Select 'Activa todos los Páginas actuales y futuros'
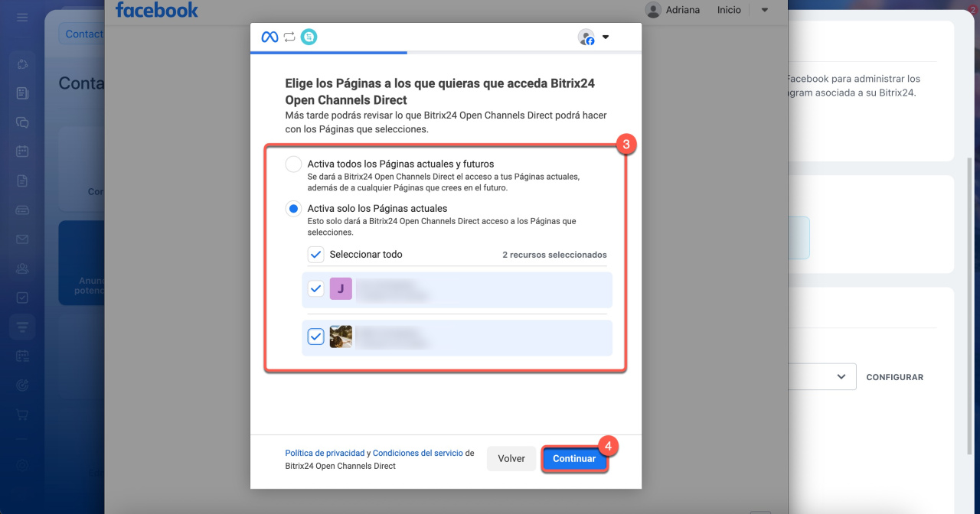This screenshot has height=514, width=980. (293, 164)
